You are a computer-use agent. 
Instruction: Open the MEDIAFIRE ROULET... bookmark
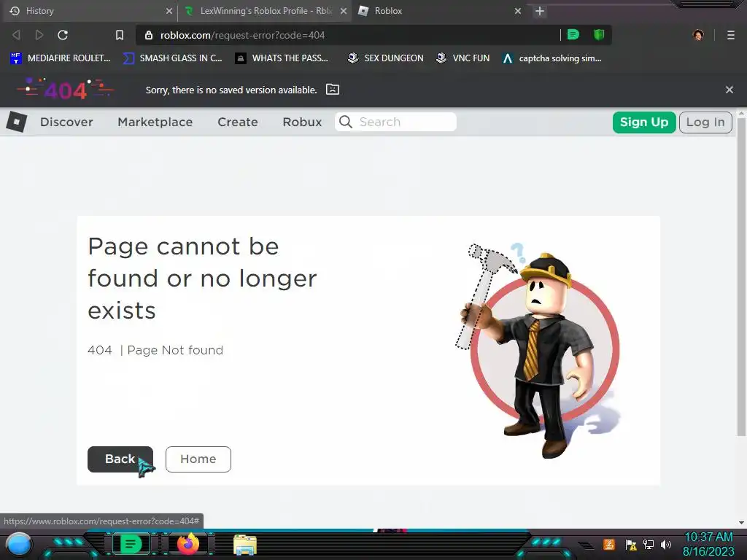(61, 58)
